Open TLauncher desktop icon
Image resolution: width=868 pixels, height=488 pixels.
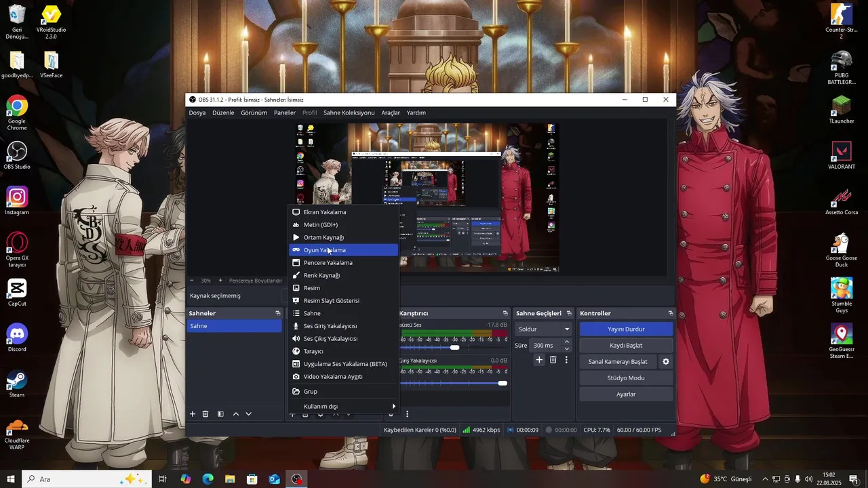[x=842, y=110]
